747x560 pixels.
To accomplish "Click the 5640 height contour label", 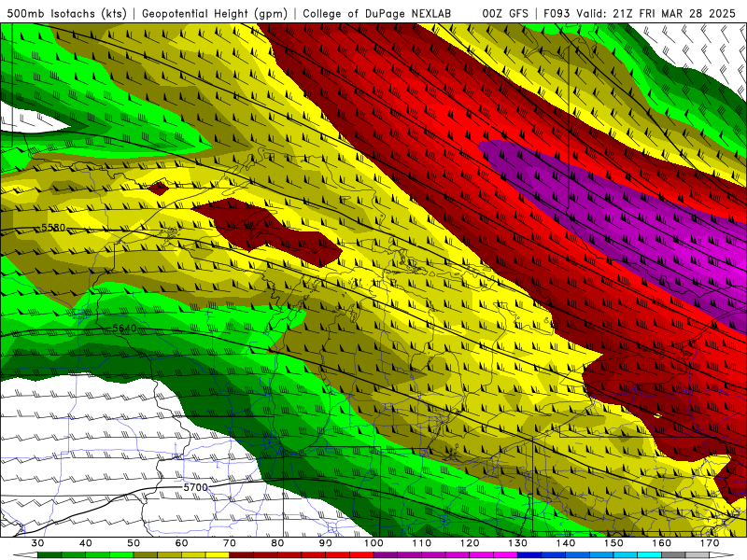I will (124, 329).
